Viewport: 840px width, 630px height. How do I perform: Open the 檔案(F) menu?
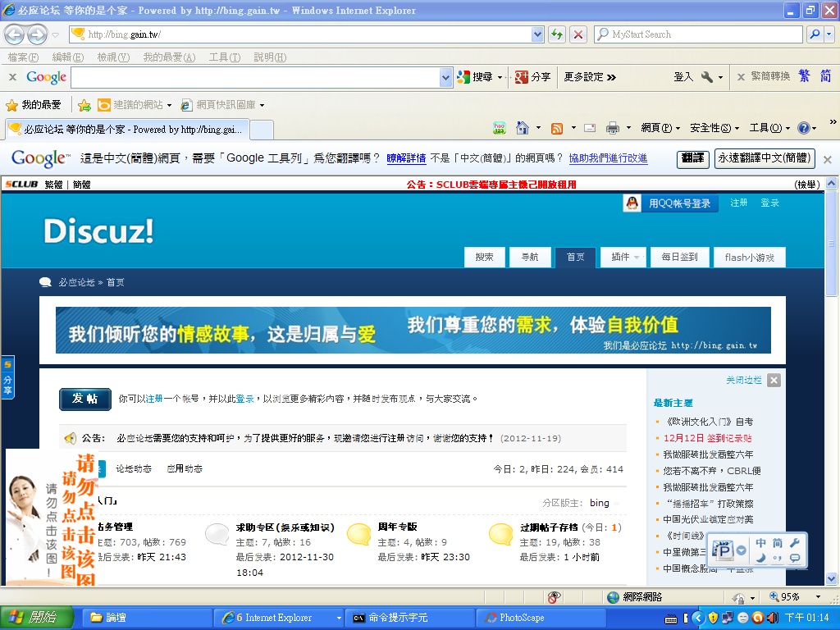(23, 57)
